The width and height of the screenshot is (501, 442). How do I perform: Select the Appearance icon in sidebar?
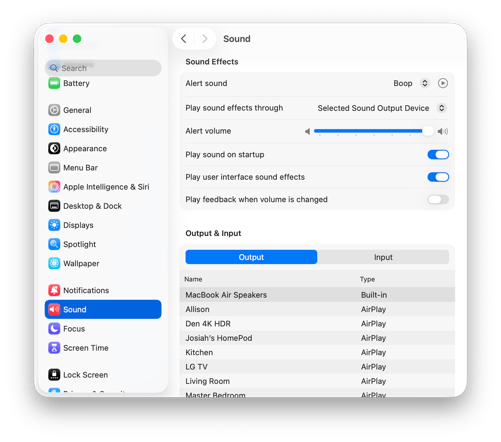click(x=54, y=148)
